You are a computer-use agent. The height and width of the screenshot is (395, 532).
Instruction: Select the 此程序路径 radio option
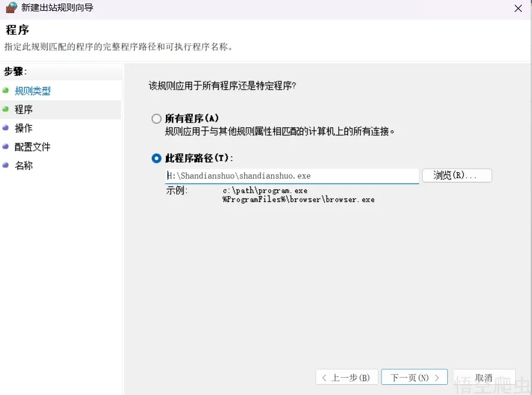point(156,159)
